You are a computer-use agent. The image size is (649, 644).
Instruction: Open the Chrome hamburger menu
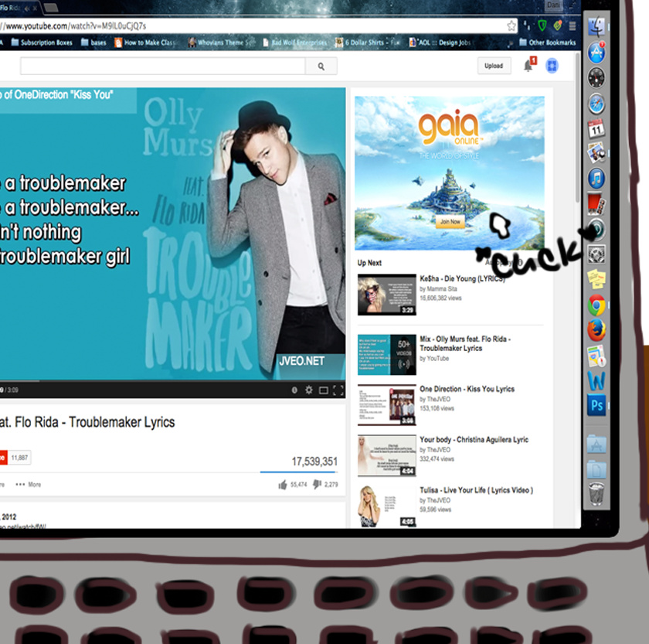tap(572, 26)
